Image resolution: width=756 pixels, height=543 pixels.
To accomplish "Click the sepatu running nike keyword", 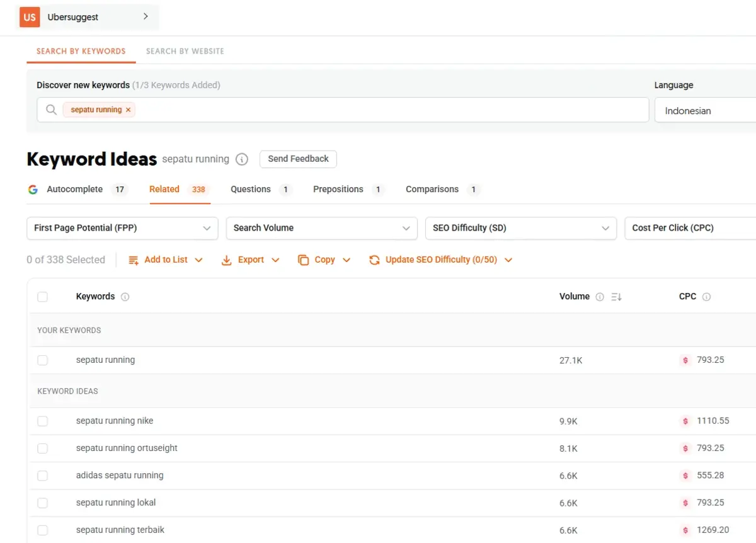I will tap(115, 421).
